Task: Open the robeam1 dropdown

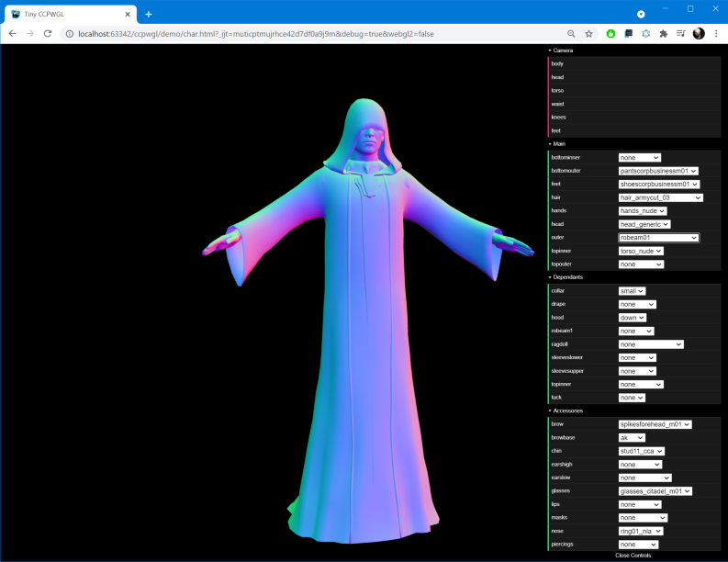Action: [x=636, y=332]
